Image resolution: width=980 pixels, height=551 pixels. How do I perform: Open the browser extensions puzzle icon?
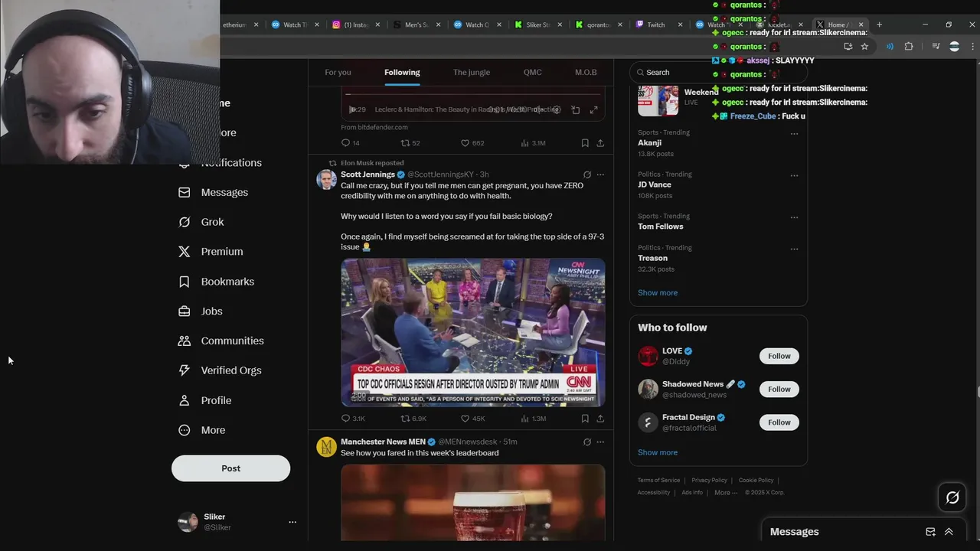pos(909,47)
